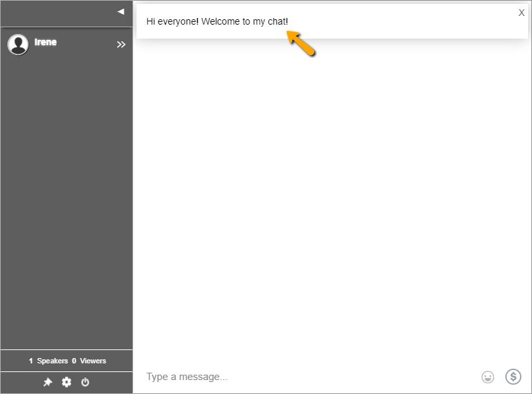Click the empty chat messages area
The image size is (532, 394).
click(332, 200)
